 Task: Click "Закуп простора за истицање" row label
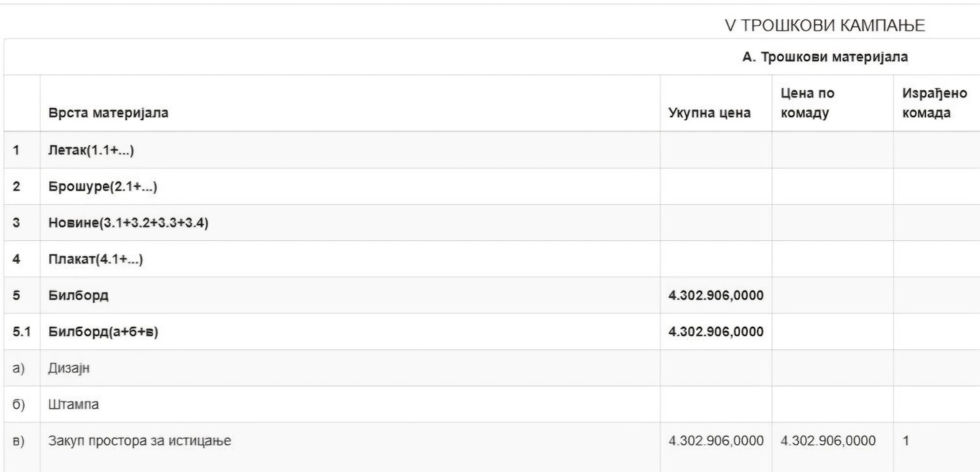pyautogui.click(x=140, y=441)
